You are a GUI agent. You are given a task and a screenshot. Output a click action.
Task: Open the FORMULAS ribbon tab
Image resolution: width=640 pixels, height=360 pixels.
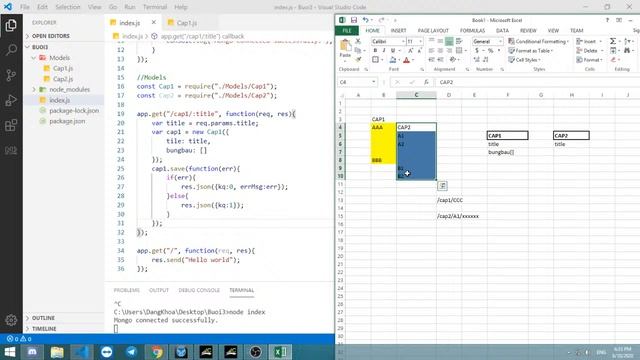[x=472, y=31]
